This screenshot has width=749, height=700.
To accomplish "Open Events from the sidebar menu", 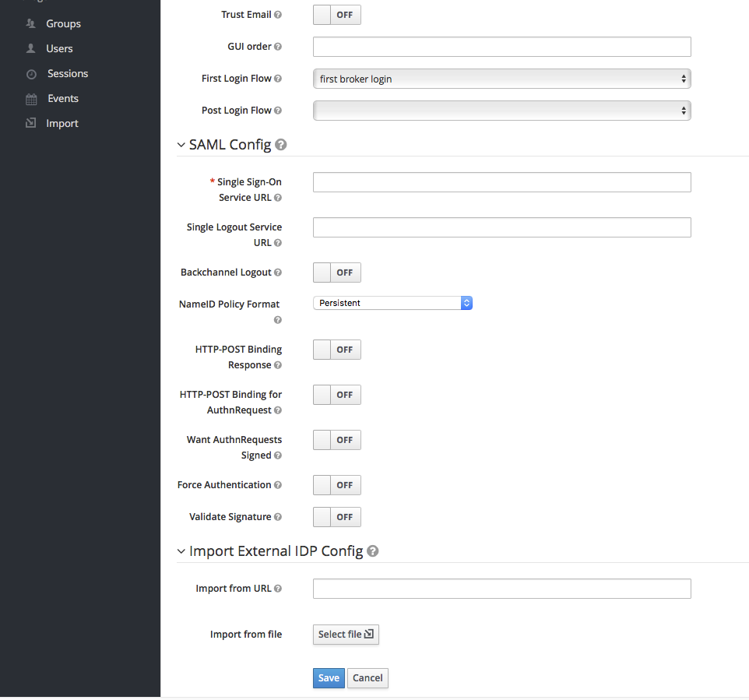I will (62, 99).
